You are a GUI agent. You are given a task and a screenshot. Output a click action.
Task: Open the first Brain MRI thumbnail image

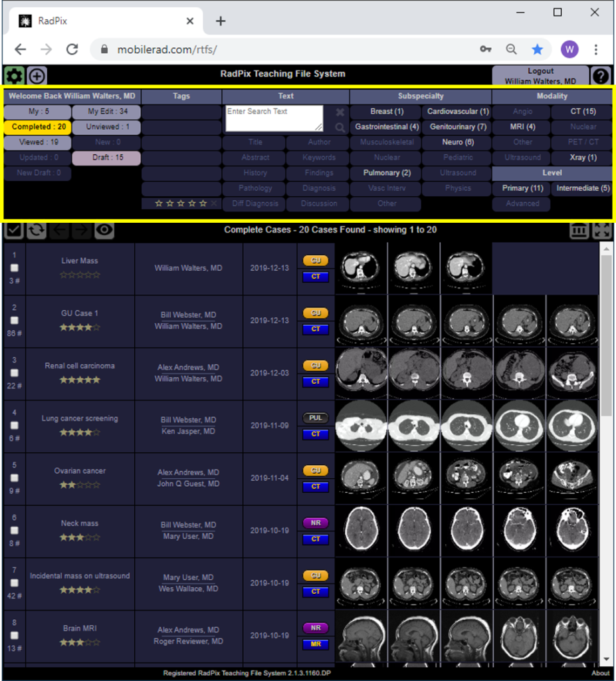361,636
